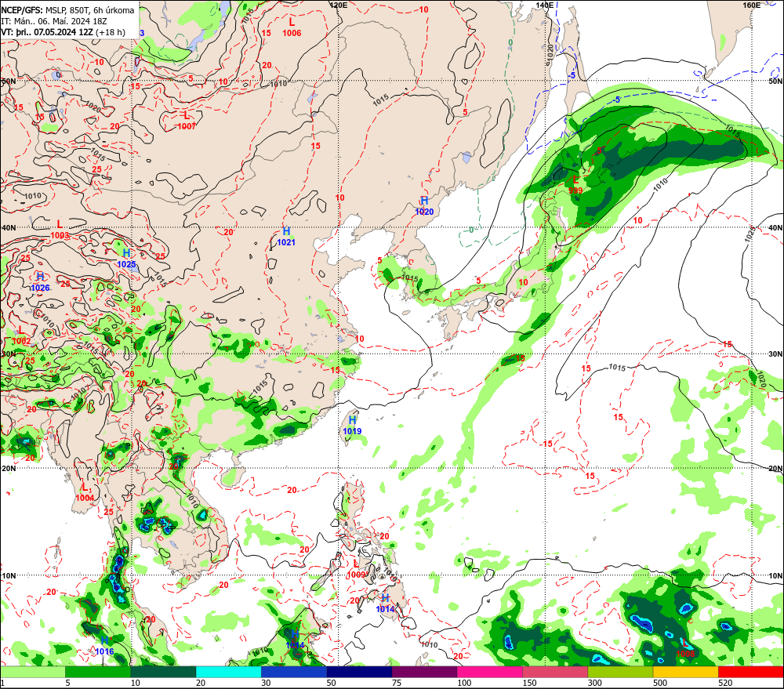
Task: Click the low pressure 'L 1002' marker
Action: [21, 335]
